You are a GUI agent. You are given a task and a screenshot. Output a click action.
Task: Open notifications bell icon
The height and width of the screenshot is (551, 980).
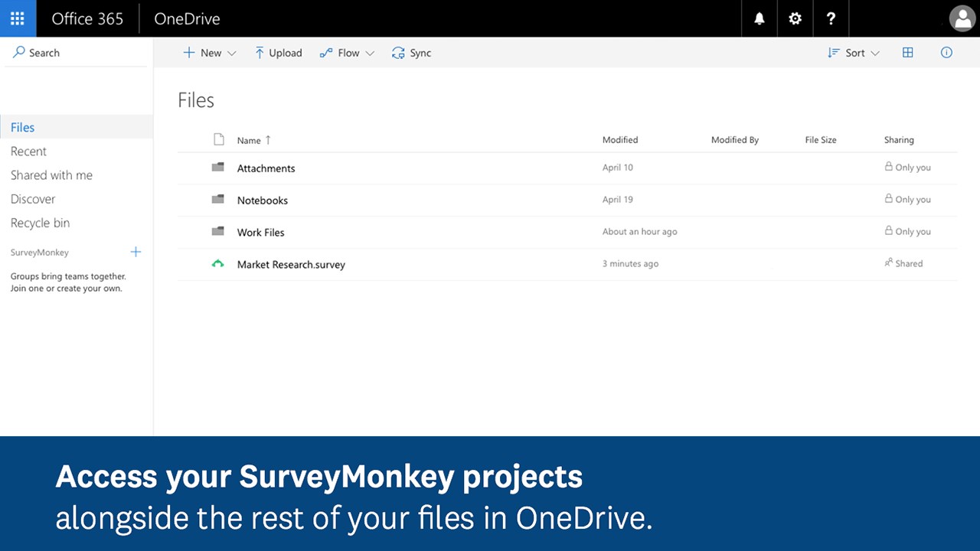point(759,18)
